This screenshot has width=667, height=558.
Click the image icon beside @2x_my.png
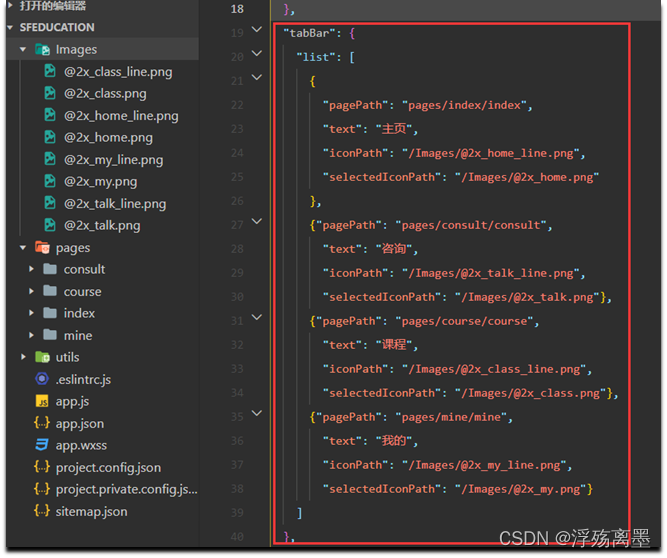(50, 181)
